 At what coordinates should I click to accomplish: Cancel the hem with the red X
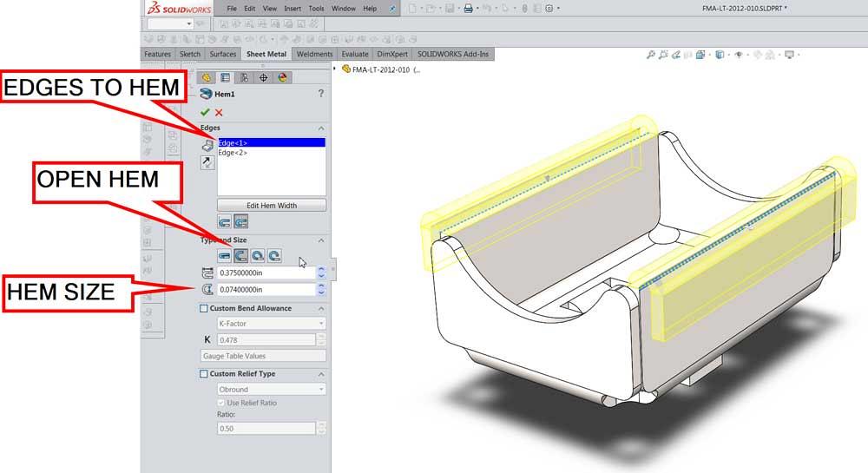(x=219, y=112)
